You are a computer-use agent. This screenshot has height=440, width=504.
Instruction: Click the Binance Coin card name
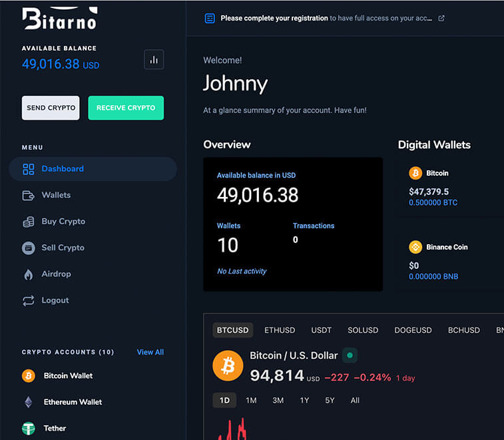pyautogui.click(x=447, y=247)
